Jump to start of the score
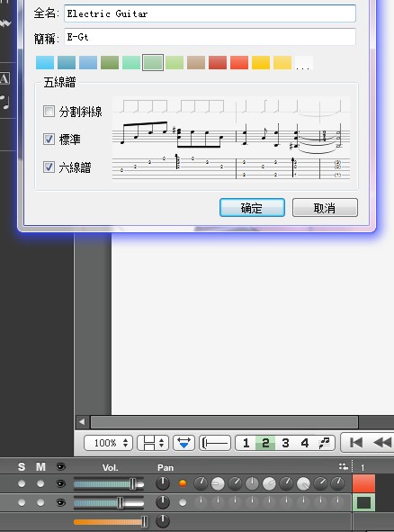Viewport: 394px width, 532px height. click(356, 442)
